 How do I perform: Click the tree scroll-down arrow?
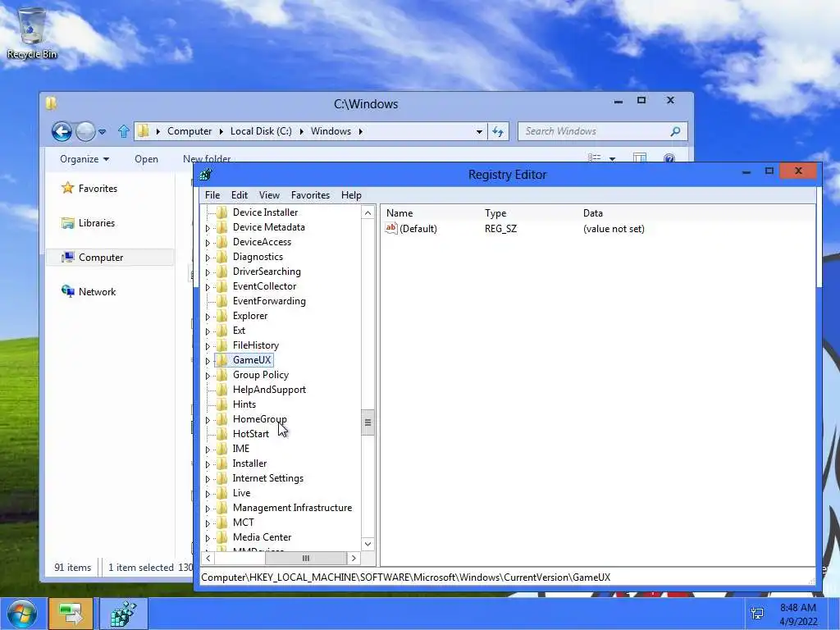pyautogui.click(x=367, y=544)
